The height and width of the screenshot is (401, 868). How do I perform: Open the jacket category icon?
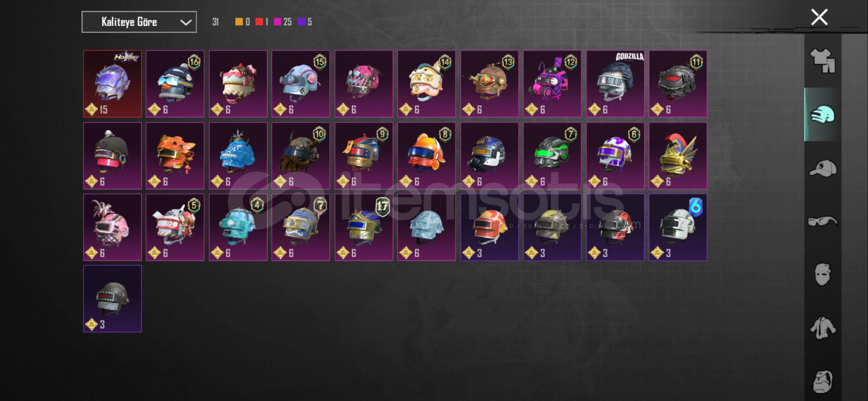pos(822,328)
